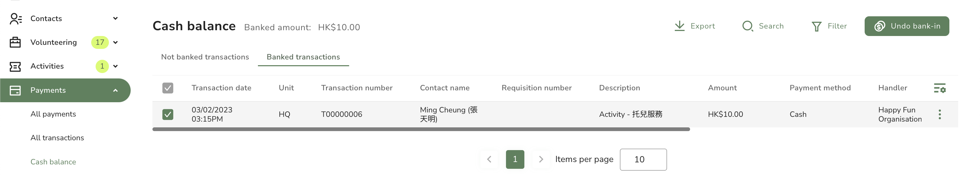Toggle the select-all checkbox in table header
Screen dimensions: 980x180
[x=168, y=88]
